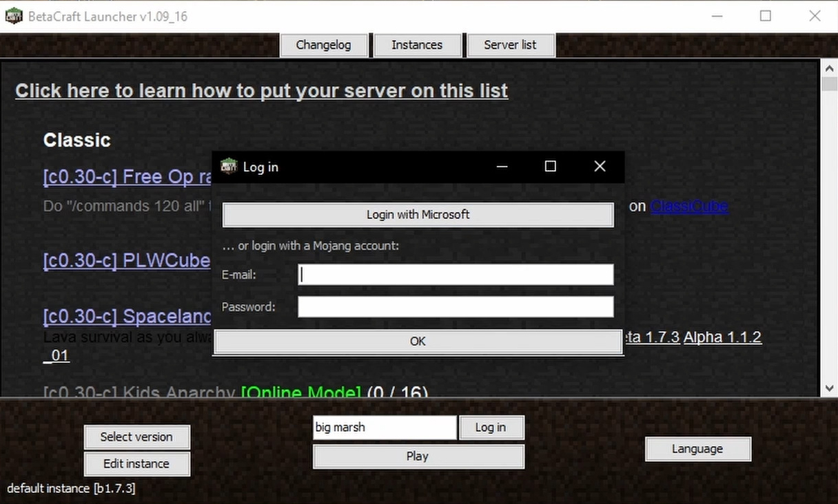Open the Changelog tab
The width and height of the screenshot is (838, 504).
[x=323, y=45]
